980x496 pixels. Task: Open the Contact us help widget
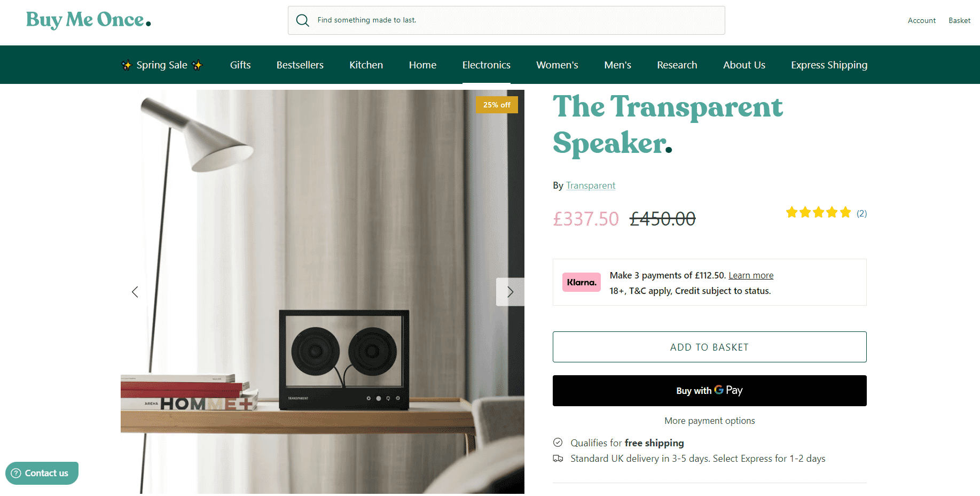(42, 473)
